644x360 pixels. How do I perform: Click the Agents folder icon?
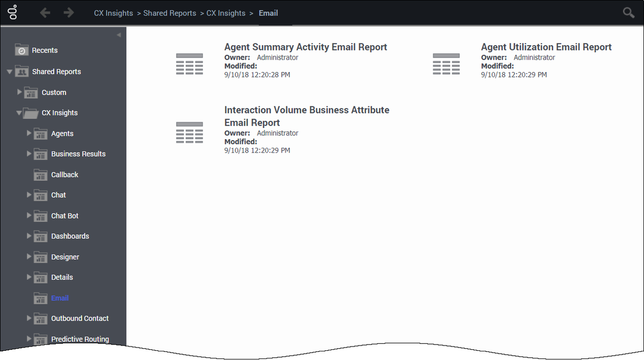point(41,134)
